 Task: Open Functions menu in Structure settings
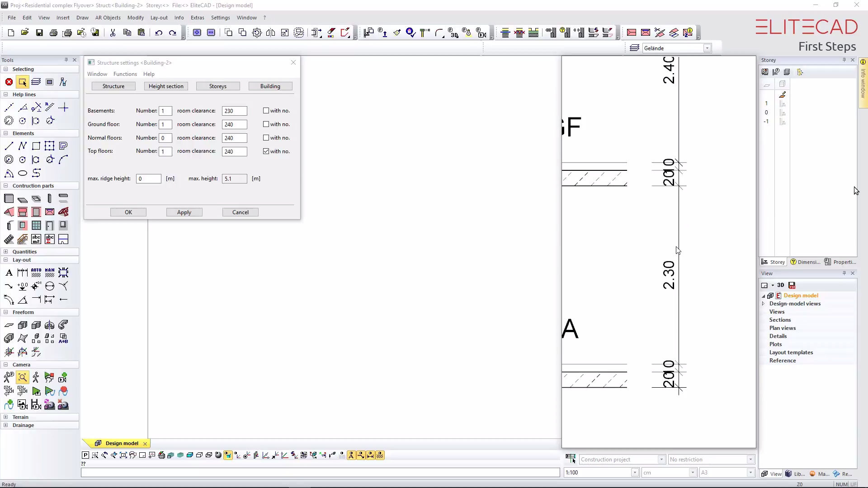click(125, 74)
